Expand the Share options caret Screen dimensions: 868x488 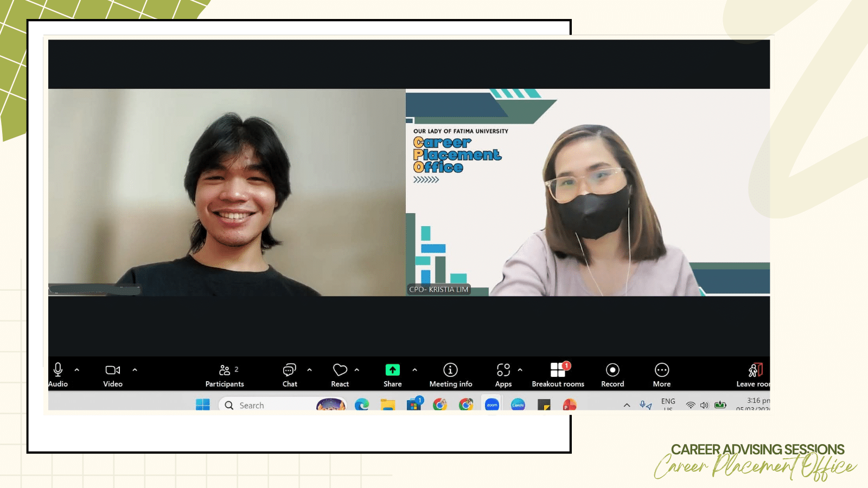[415, 370]
